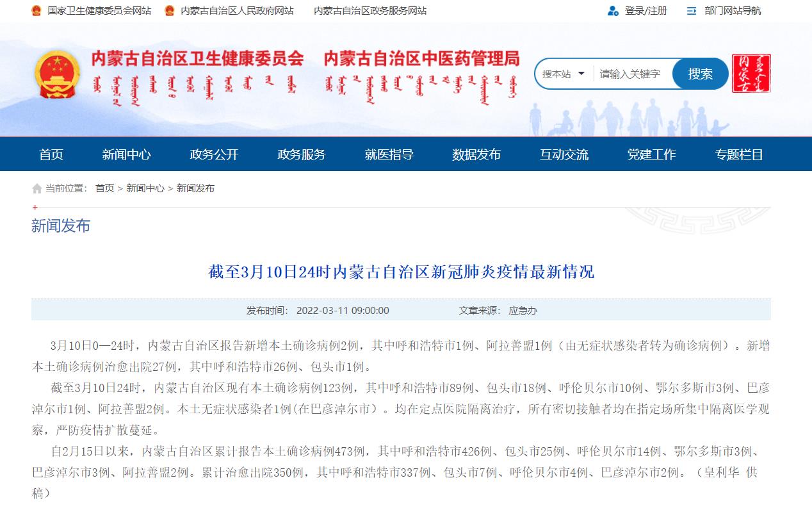Click the user icon beside 登录/注册
Screen dimensions: 812x526
click(613, 11)
